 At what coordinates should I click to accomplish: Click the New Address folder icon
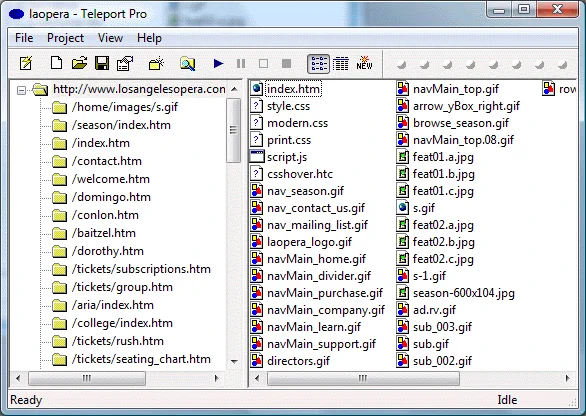coord(156,63)
